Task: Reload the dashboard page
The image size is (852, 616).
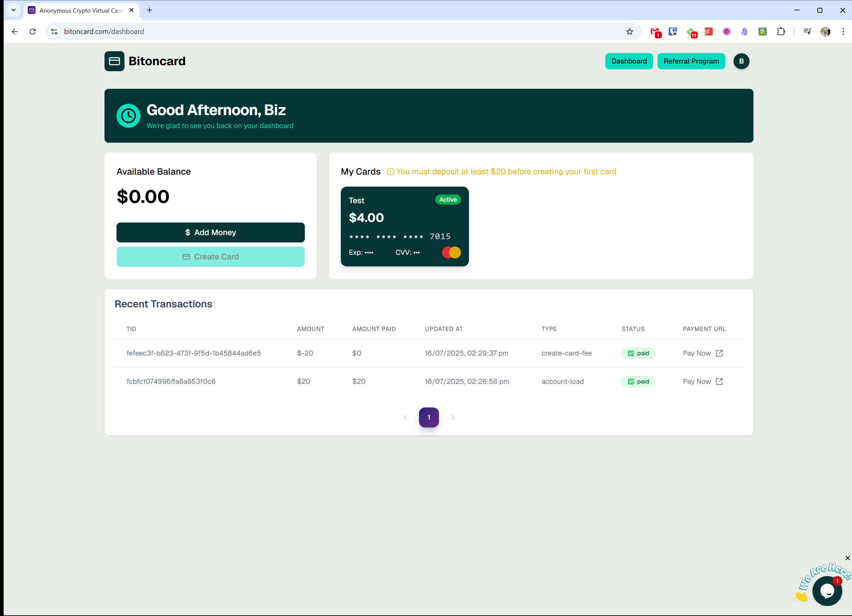Action: [33, 32]
